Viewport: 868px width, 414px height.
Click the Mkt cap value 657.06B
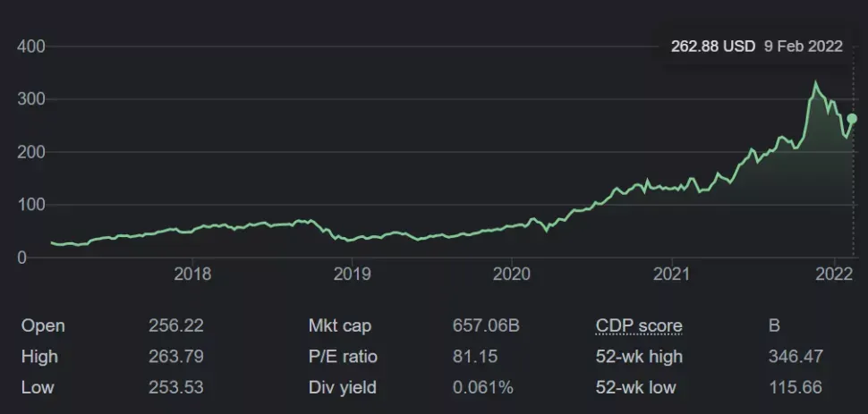point(486,325)
